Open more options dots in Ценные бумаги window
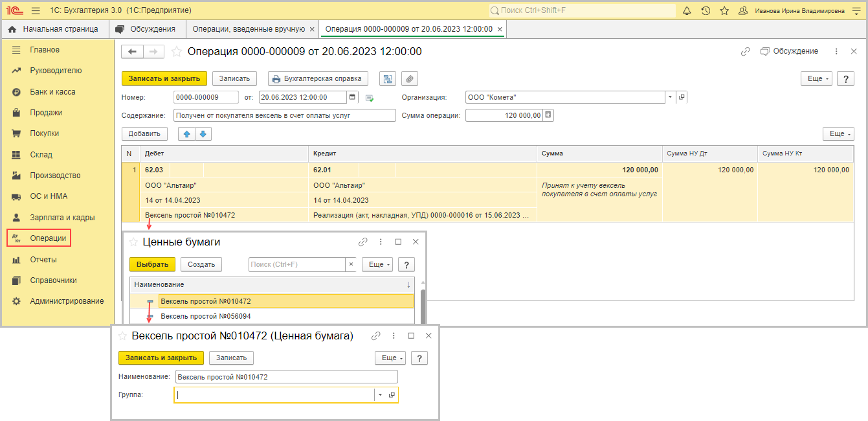Viewport: 868px width, 421px height. pos(381,242)
